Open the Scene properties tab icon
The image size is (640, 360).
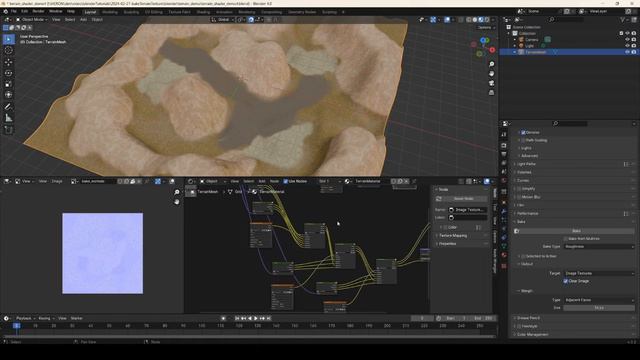(x=504, y=171)
